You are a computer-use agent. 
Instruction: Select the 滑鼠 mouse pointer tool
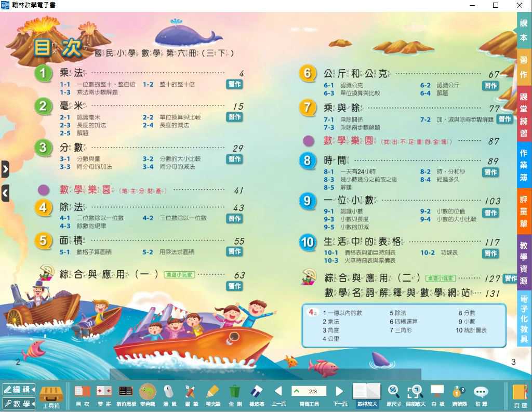(x=168, y=396)
